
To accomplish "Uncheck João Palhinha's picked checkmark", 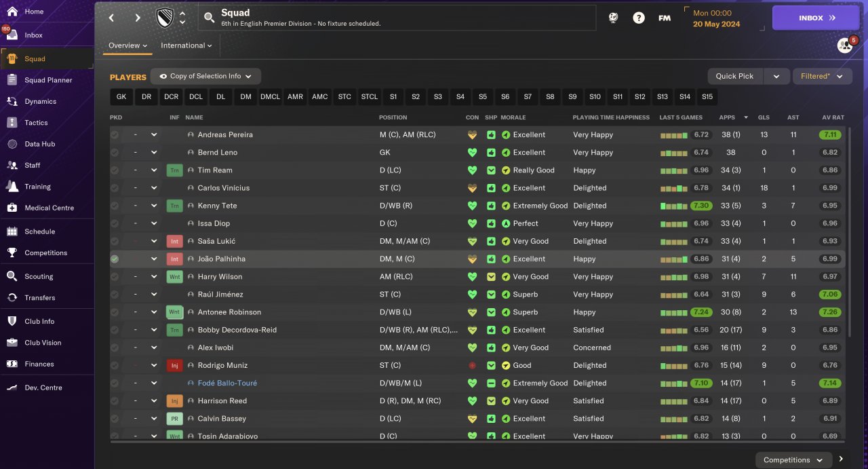I will click(x=115, y=259).
